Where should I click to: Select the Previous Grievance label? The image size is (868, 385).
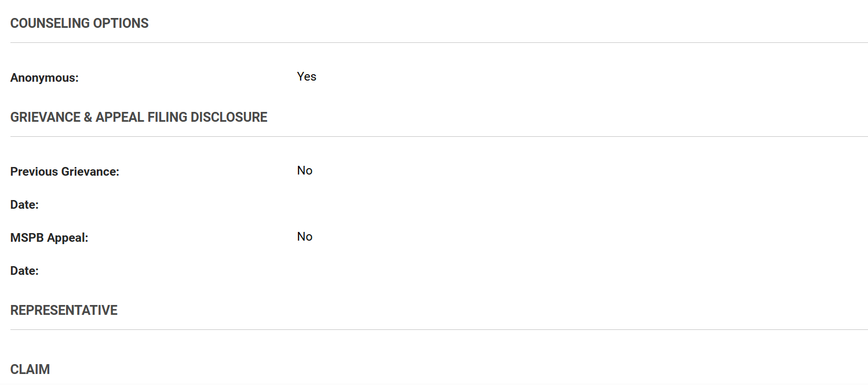tap(65, 172)
